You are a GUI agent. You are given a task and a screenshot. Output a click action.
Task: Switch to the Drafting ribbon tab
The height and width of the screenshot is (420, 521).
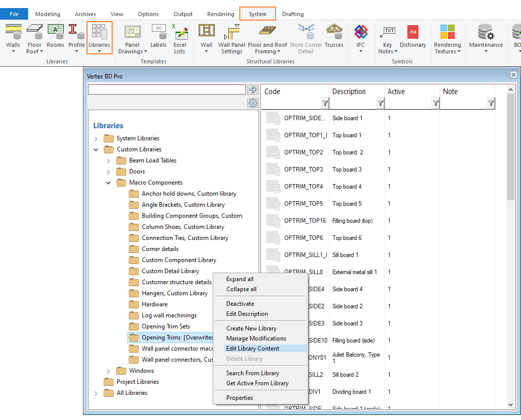(293, 14)
